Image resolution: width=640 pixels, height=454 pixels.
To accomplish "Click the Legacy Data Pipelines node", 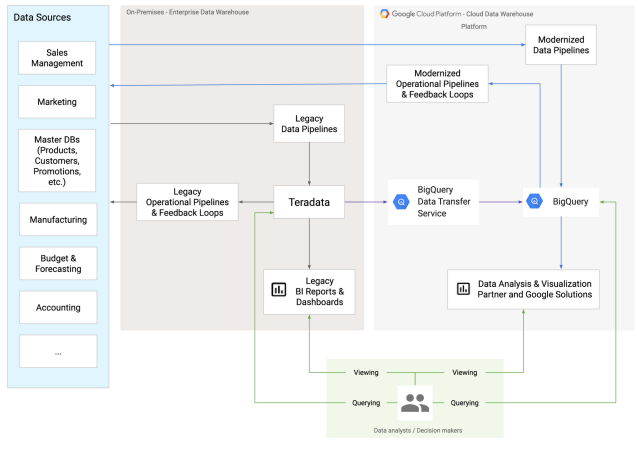I will (309, 124).
